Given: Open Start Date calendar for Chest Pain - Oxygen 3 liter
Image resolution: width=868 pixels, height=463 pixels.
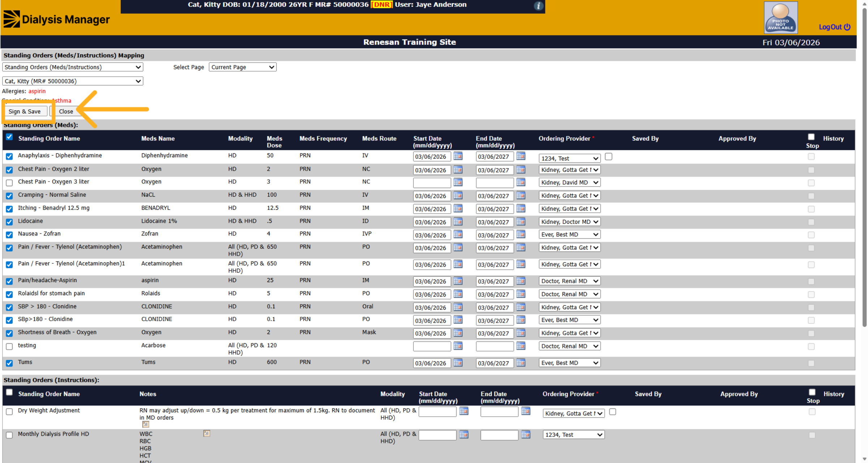Looking at the screenshot, I should 458,182.
